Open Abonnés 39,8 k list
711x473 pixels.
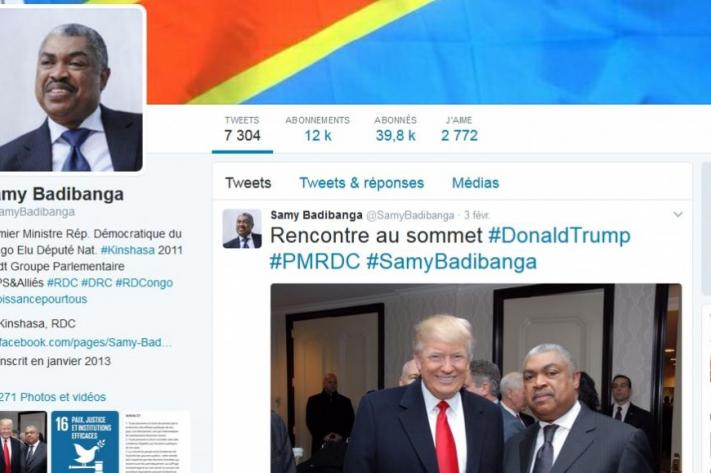click(395, 129)
